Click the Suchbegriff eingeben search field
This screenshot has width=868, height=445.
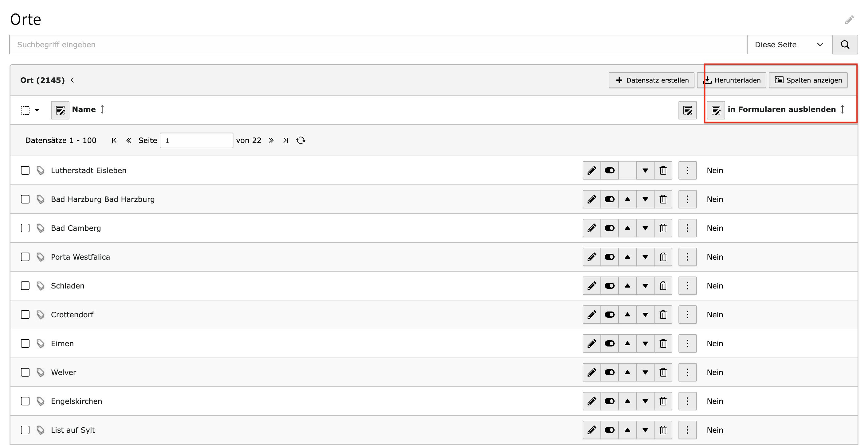pyautogui.click(x=378, y=44)
